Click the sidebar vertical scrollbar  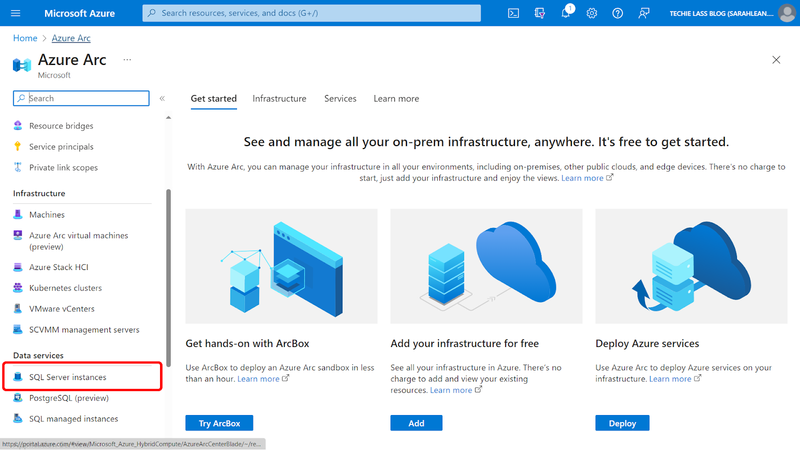pos(168,278)
